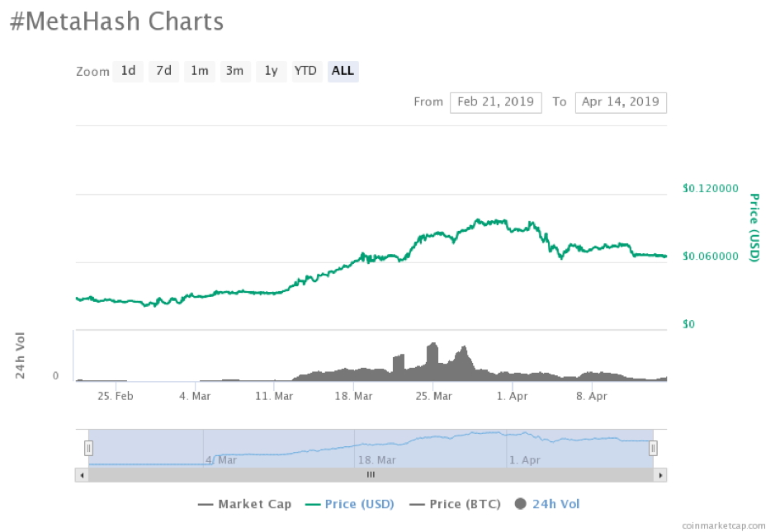Toggle Price (BTC) series in legend
Viewport: 775px width, 532px height.
point(456,504)
